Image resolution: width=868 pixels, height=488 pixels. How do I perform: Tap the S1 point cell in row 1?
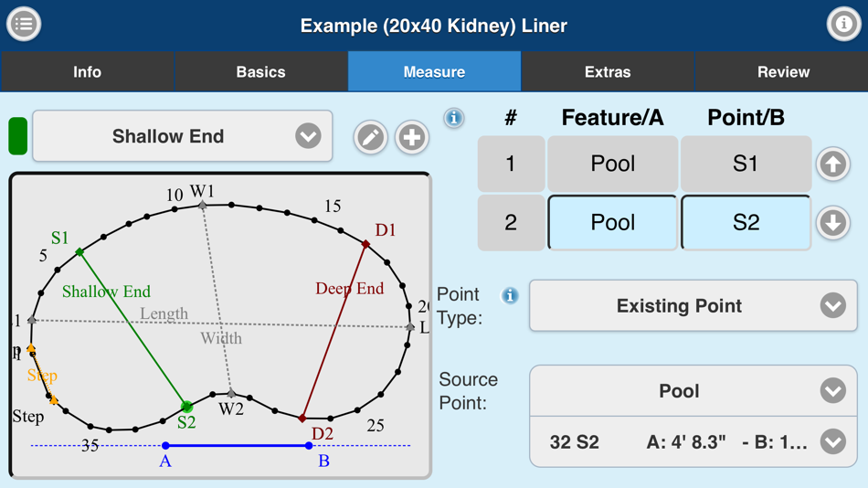click(x=746, y=164)
